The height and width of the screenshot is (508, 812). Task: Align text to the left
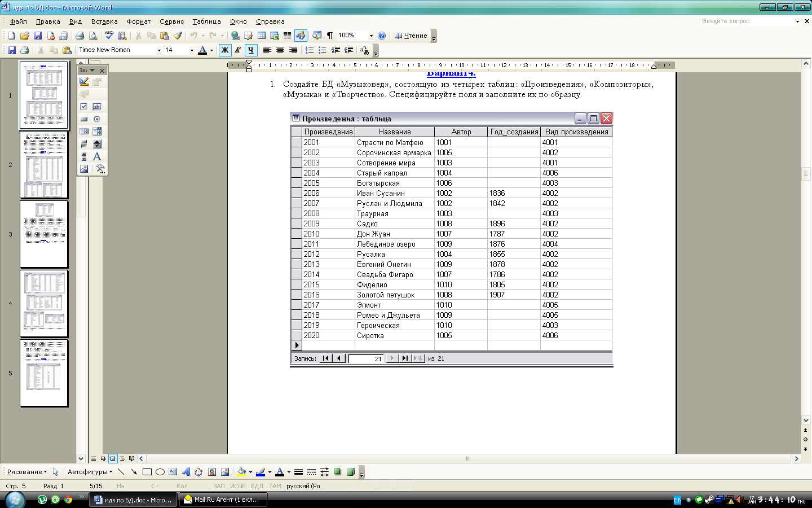(x=267, y=50)
